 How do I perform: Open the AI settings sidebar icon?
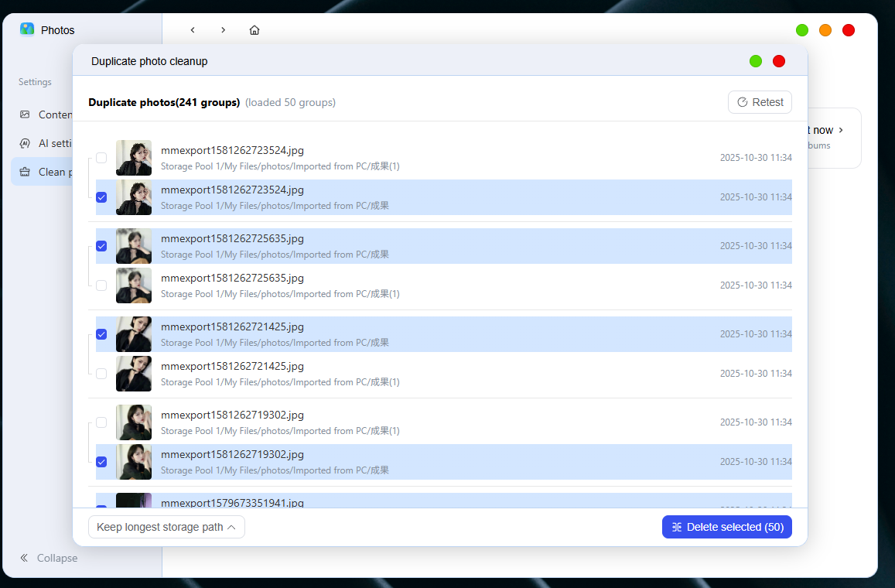pyautogui.click(x=25, y=143)
